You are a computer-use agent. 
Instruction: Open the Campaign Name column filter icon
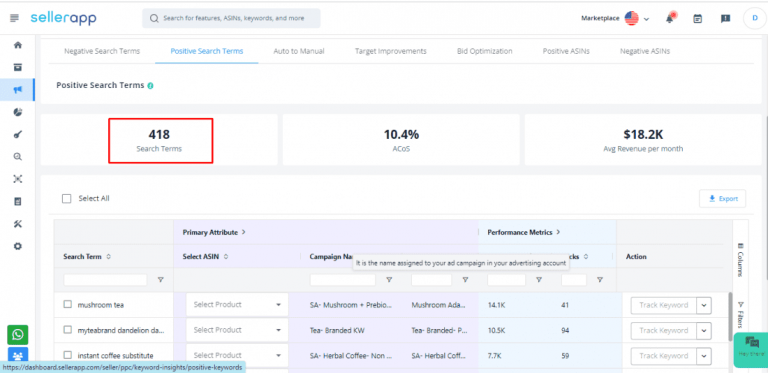[389, 280]
